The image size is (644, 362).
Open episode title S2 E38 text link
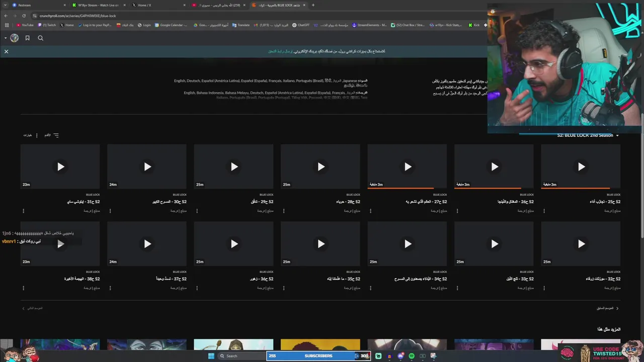(82, 279)
